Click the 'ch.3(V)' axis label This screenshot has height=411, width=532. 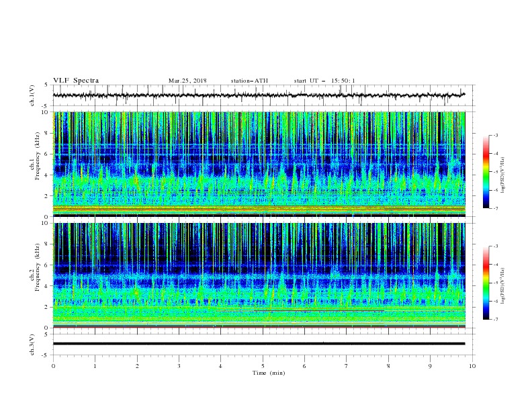pyautogui.click(x=32, y=345)
